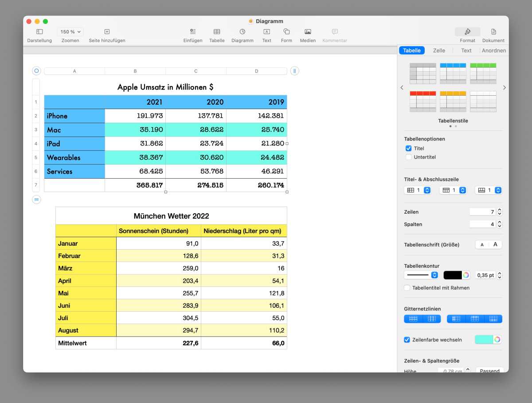Screen dimensions: 532x403
Task: Switch to the Anordnen tab
Action: [494, 51]
